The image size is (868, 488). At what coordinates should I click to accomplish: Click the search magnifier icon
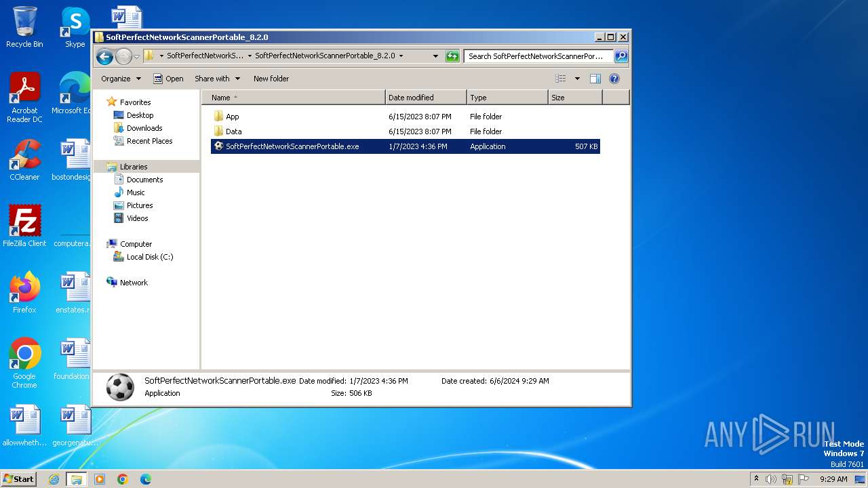[620, 56]
